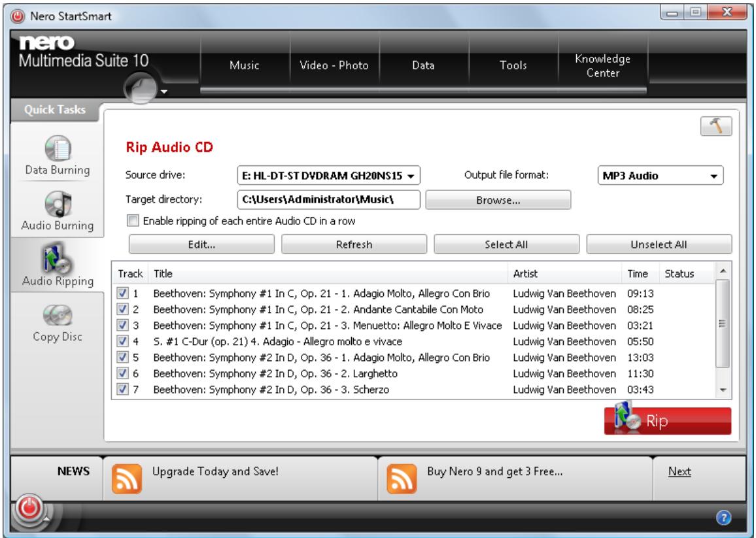Open the Data tab

423,65
